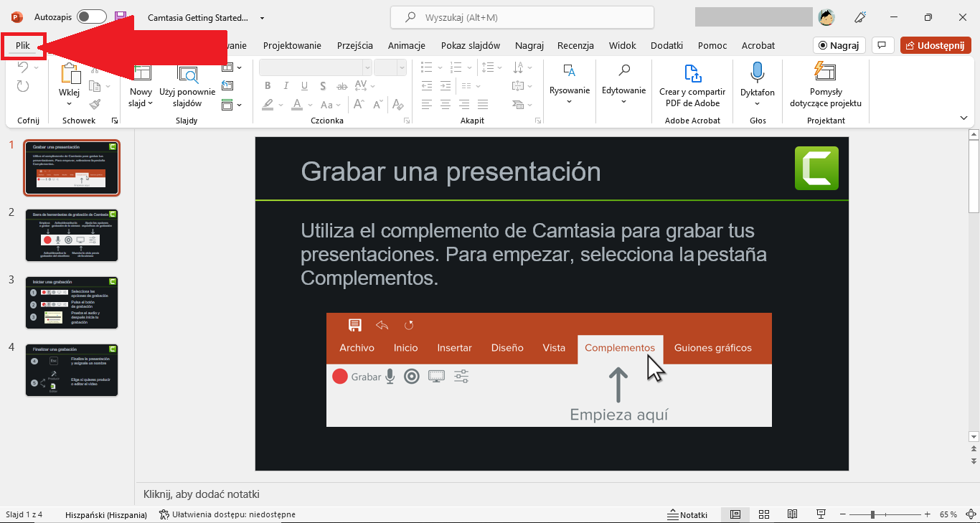Click the strikethrough ab icon
Viewport: 980px width, 523px height.
341,86
